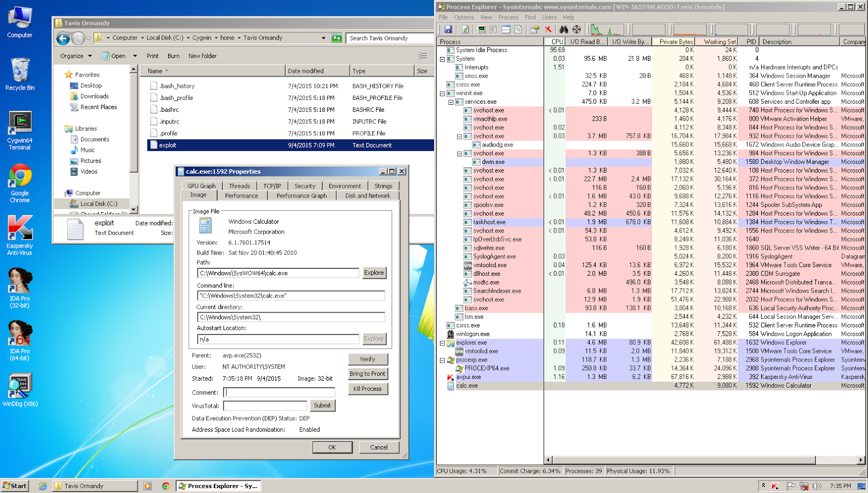The width and height of the screenshot is (868, 493).
Task: Switch to the Threads tab
Action: click(x=239, y=186)
